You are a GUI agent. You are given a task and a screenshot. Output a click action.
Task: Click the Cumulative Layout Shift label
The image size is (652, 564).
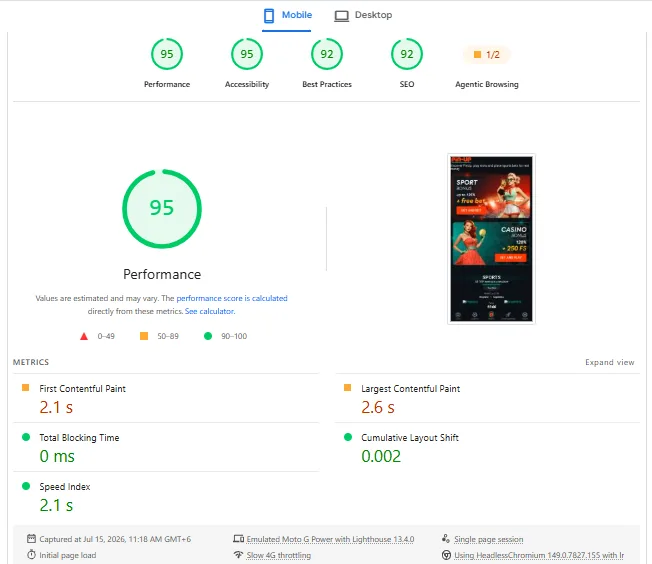point(410,438)
